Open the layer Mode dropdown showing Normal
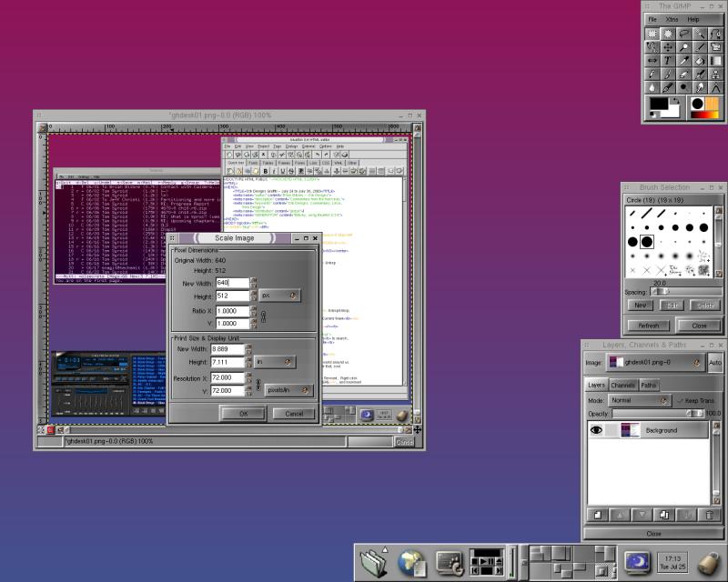Screen dimensions: 728x582 pos(641,400)
